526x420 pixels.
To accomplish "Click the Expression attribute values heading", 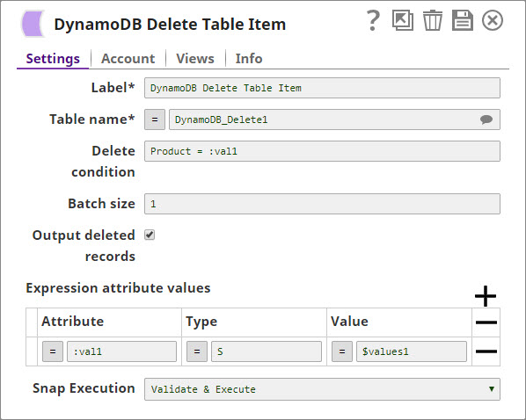I will [x=118, y=288].
